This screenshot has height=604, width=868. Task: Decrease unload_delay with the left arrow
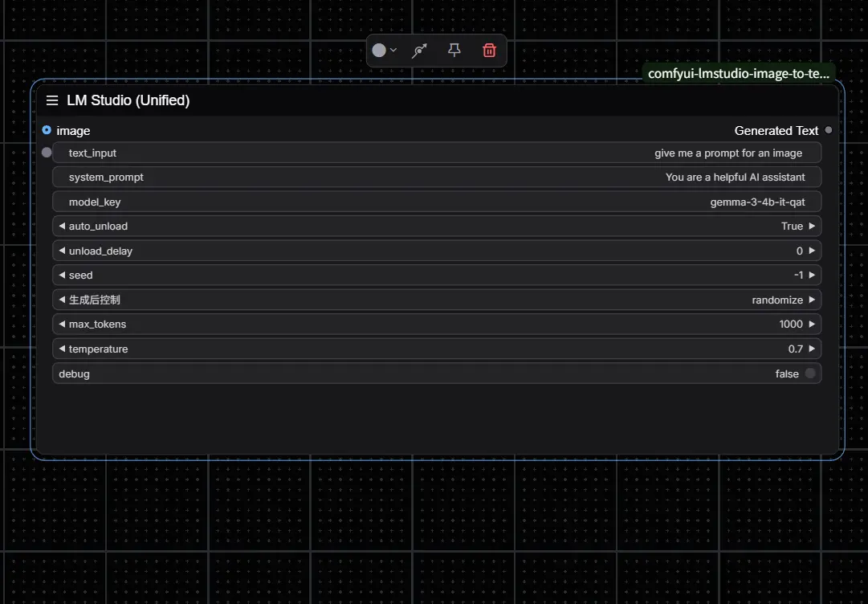click(x=62, y=251)
